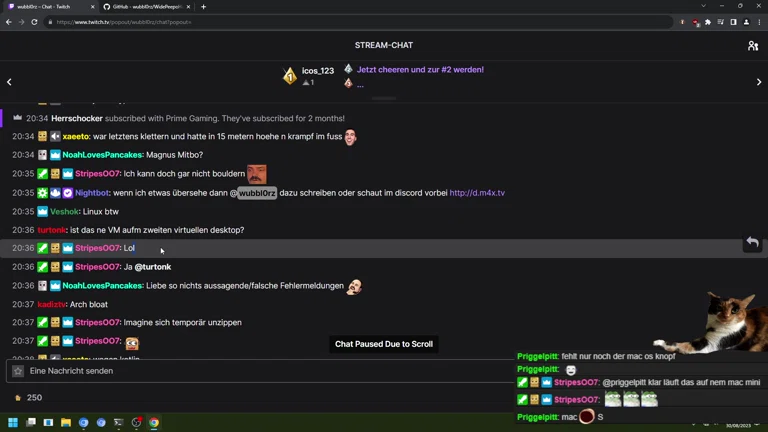Open Chrome extensions puzzle icon

(x=708, y=22)
